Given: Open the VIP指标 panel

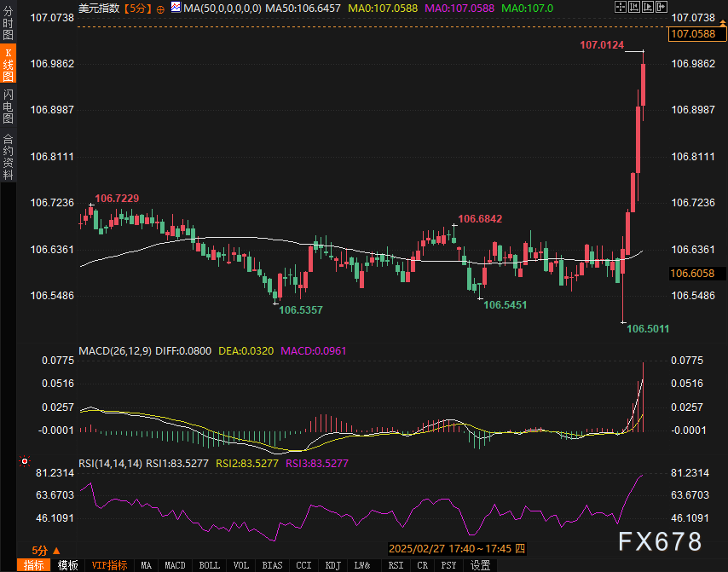Looking at the screenshot, I should tap(108, 565).
